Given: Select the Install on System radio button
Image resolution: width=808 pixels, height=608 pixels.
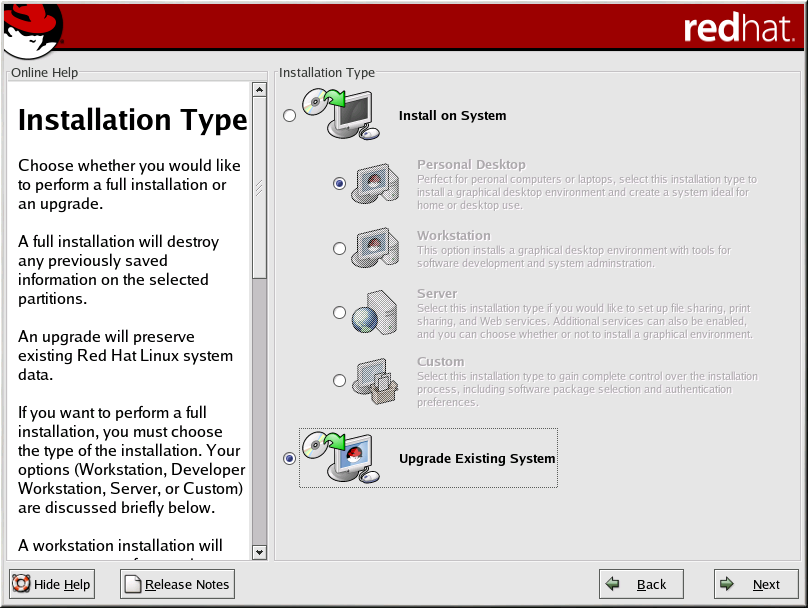Looking at the screenshot, I should click(x=290, y=116).
